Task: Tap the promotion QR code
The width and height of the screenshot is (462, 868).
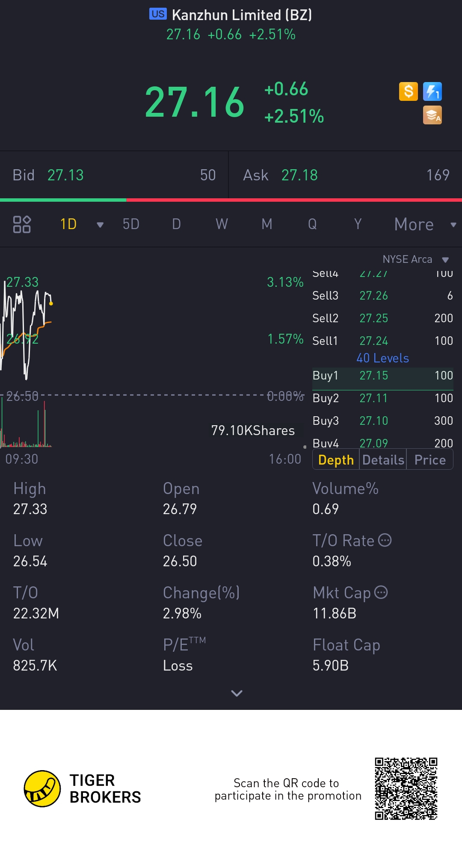Action: pos(406,789)
